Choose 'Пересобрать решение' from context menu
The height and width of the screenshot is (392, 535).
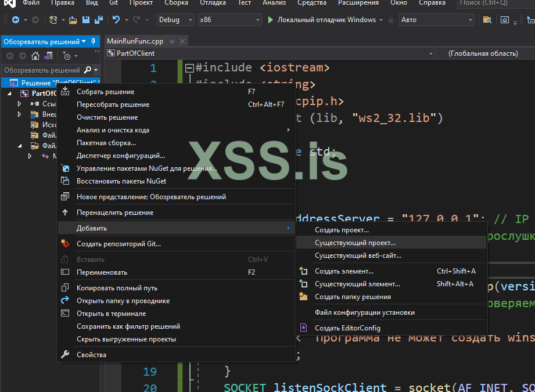pyautogui.click(x=113, y=105)
